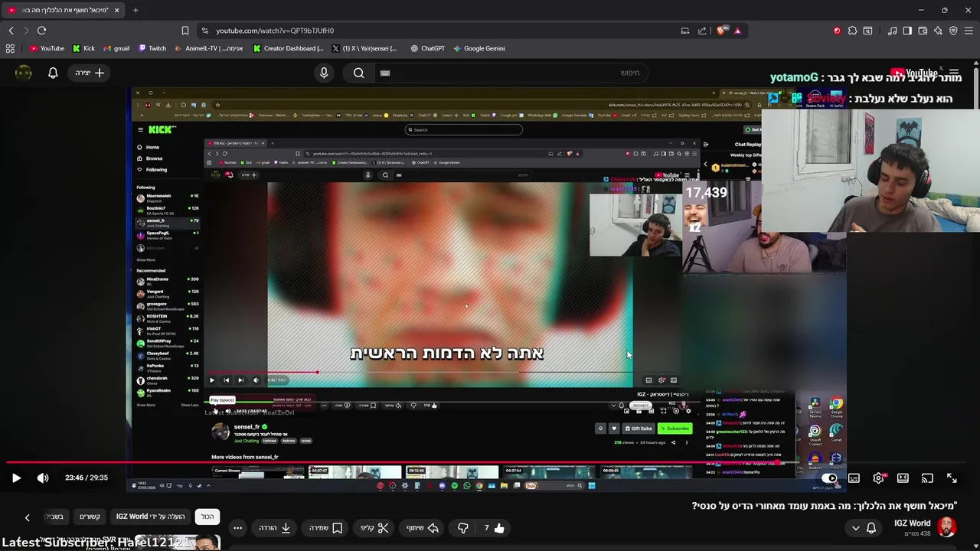Show earlier chips with left chevron
The width and height of the screenshot is (980, 551).
27,517
